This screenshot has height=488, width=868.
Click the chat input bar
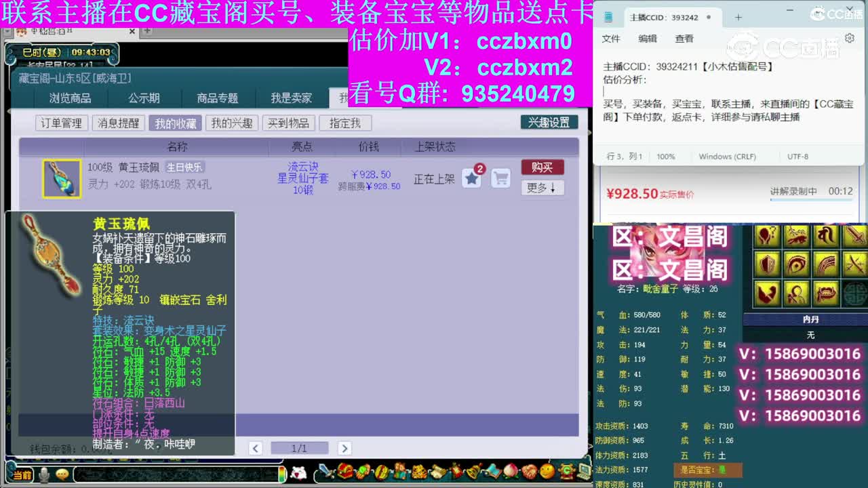coord(178,474)
